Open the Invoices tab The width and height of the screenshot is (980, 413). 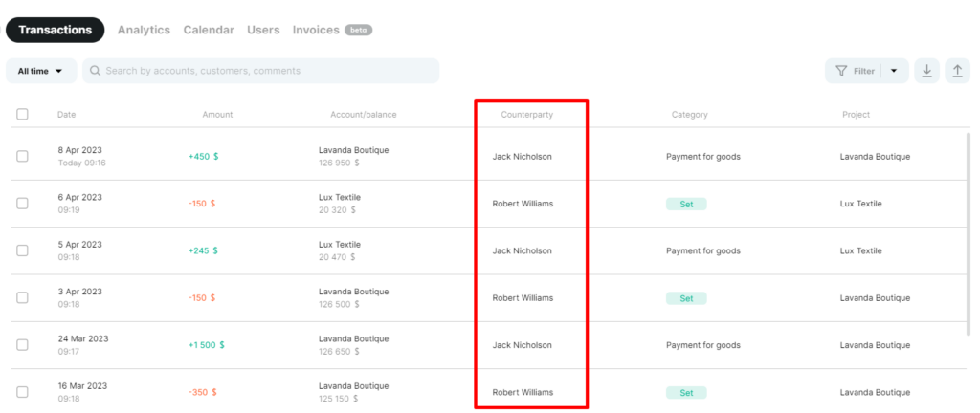(316, 30)
